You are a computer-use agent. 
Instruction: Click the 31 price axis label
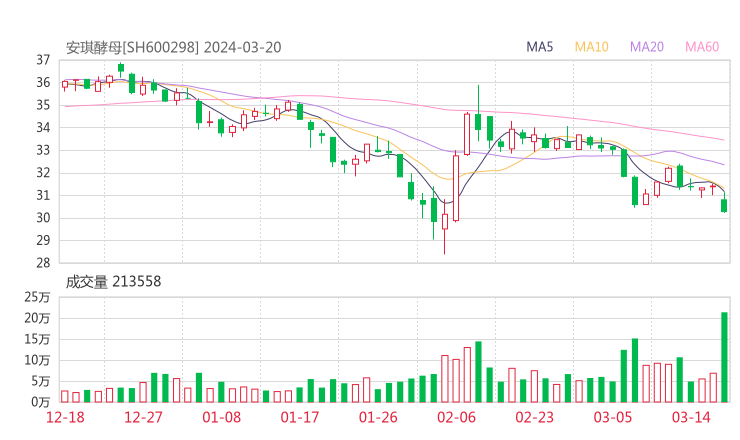tap(43, 195)
